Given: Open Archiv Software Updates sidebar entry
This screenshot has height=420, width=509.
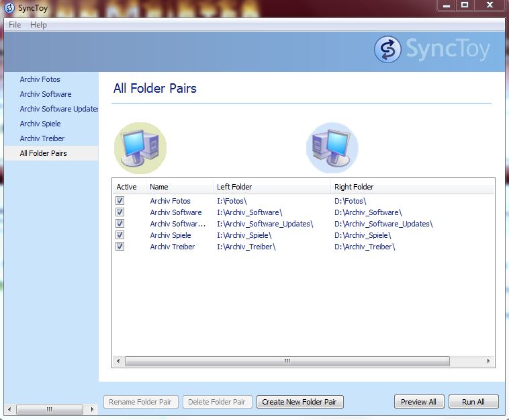Looking at the screenshot, I should click(x=59, y=109).
